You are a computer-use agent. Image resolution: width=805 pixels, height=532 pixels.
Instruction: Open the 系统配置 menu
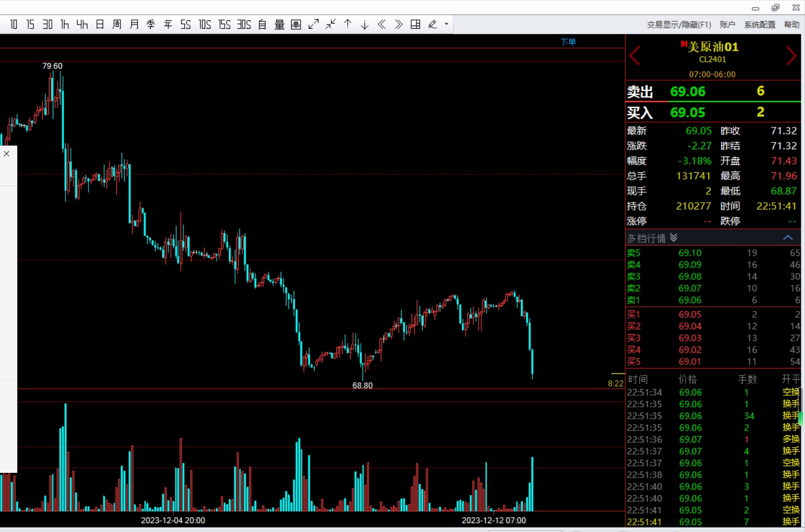pos(759,25)
